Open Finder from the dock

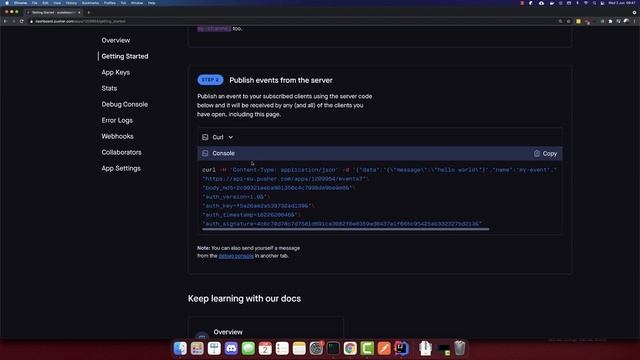point(180,348)
